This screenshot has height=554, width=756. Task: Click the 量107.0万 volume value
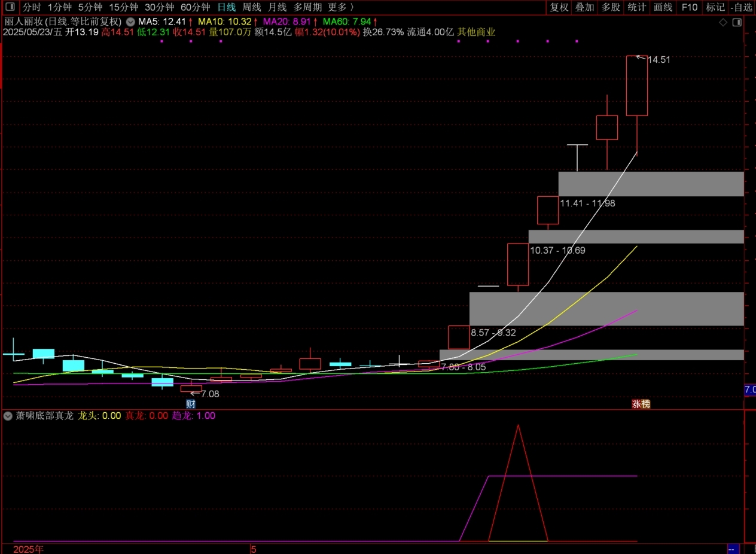pyautogui.click(x=230, y=32)
